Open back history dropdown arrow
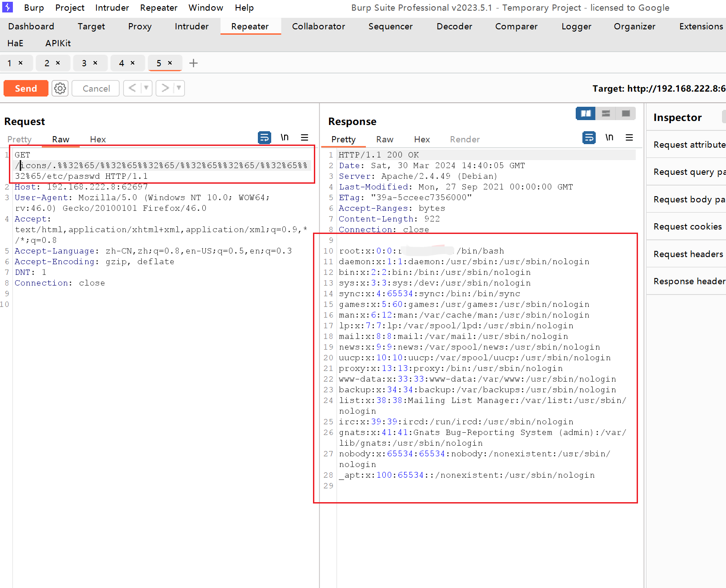Viewport: 726px width, 588px height. (146, 88)
